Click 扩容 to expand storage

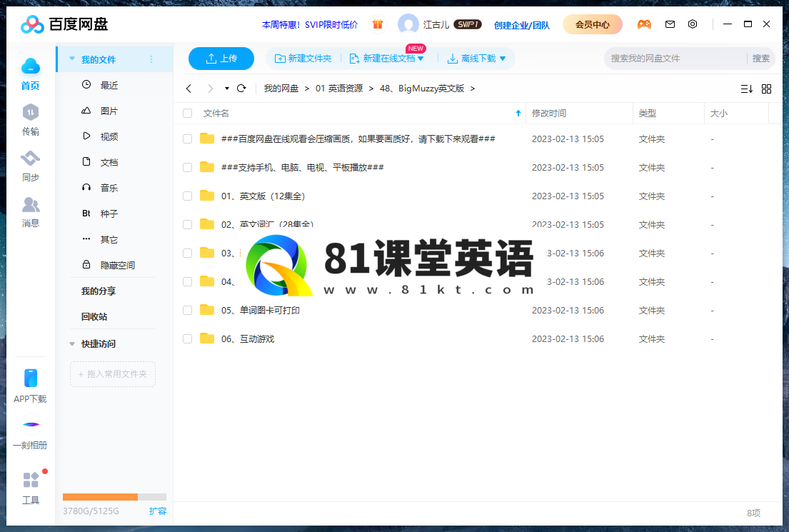pos(158,511)
